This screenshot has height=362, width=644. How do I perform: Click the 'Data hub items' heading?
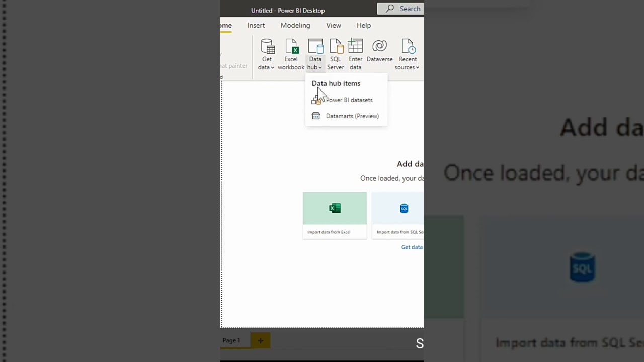[336, 83]
